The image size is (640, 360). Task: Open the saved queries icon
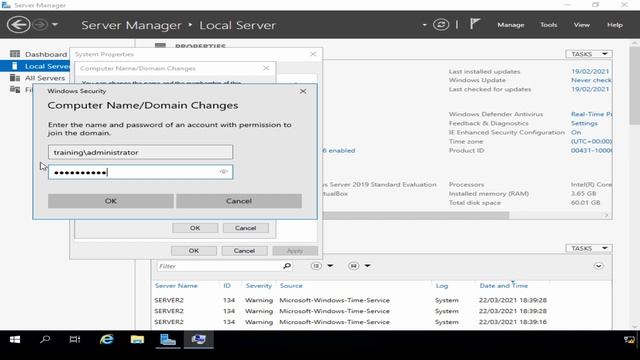click(353, 266)
